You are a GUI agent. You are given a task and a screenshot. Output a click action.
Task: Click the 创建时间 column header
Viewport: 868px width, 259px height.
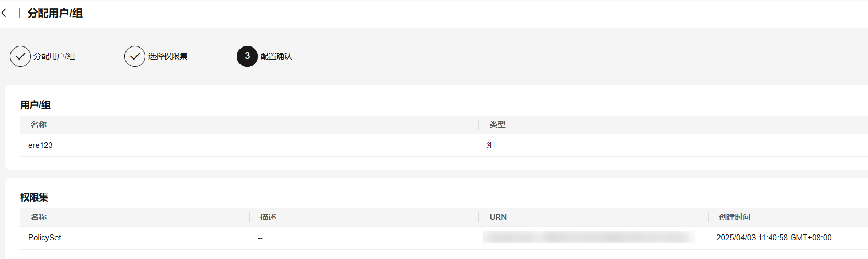[735, 217]
